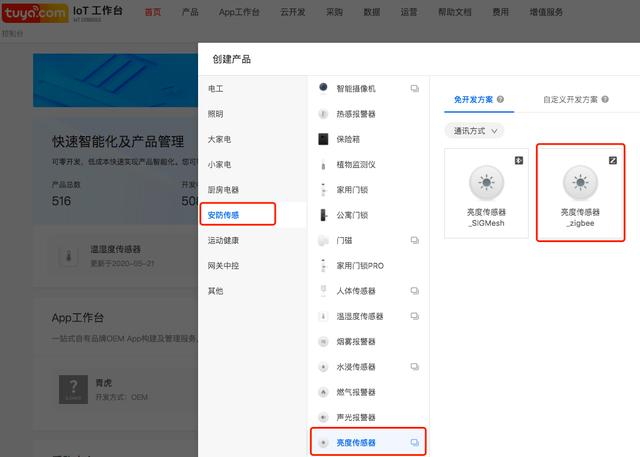Open the 运营 menu item
Screen dimensions: 640x457
[x=409, y=12]
